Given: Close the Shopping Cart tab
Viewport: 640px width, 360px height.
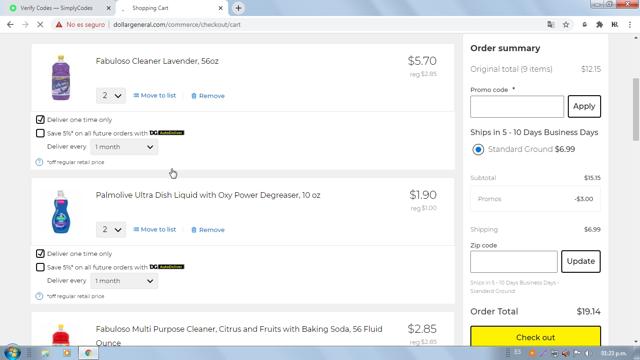Looking at the screenshot, I should 220,8.
